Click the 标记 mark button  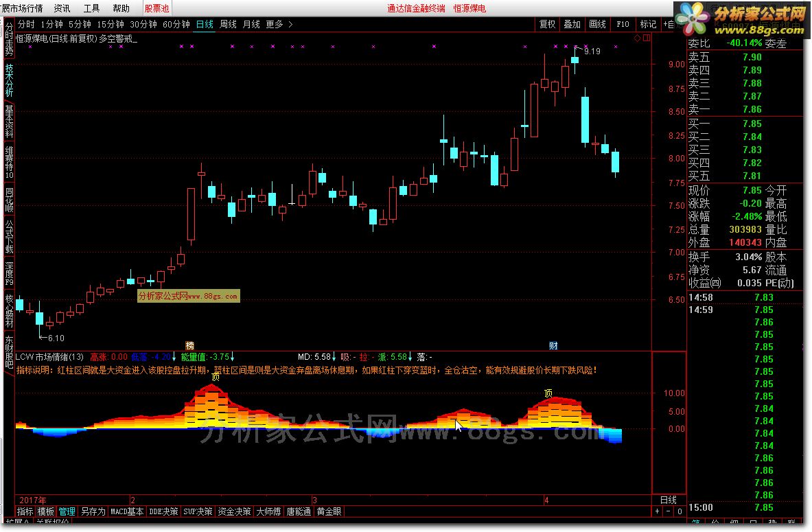coord(648,24)
